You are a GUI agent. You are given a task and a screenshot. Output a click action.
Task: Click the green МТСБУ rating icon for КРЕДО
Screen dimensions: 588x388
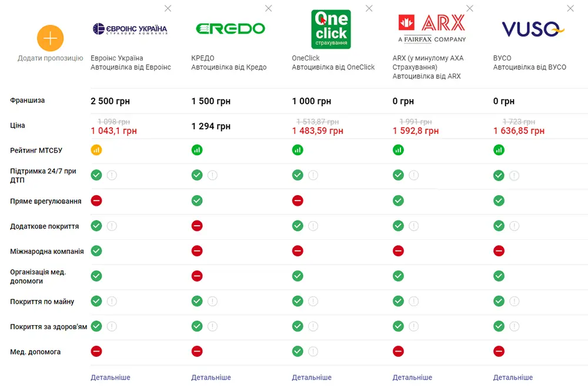tap(197, 150)
